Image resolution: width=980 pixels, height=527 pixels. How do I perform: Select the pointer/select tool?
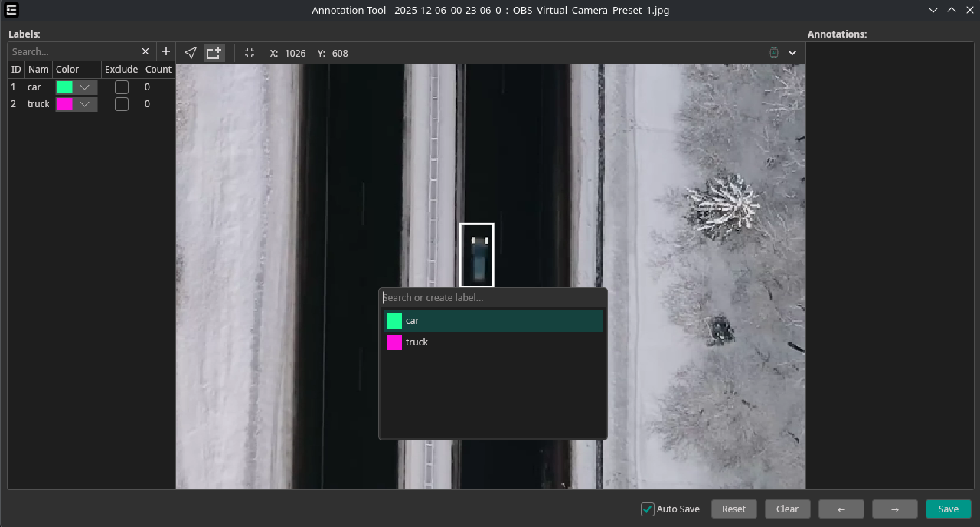[191, 53]
